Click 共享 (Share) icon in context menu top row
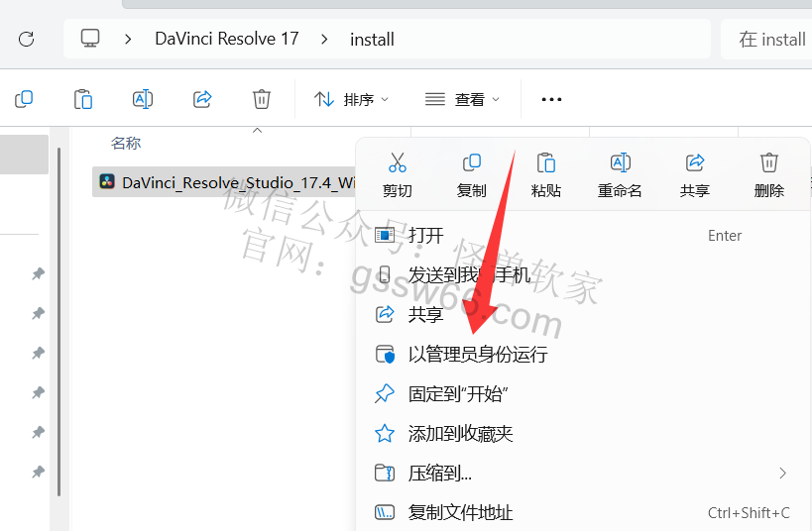This screenshot has width=812, height=531. [x=694, y=175]
